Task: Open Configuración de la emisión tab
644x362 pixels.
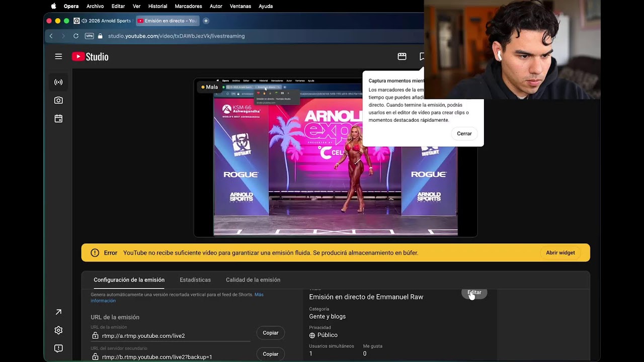Action: (129, 280)
